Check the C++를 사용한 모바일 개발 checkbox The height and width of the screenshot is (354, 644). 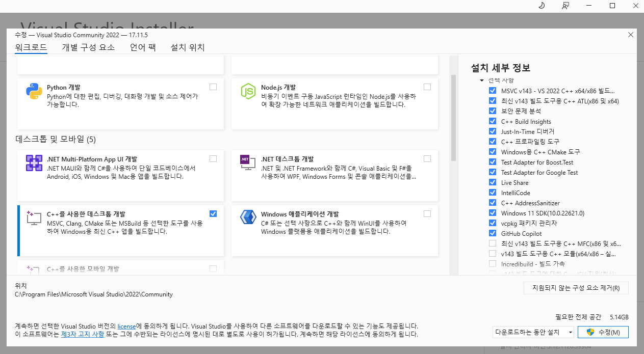(213, 268)
